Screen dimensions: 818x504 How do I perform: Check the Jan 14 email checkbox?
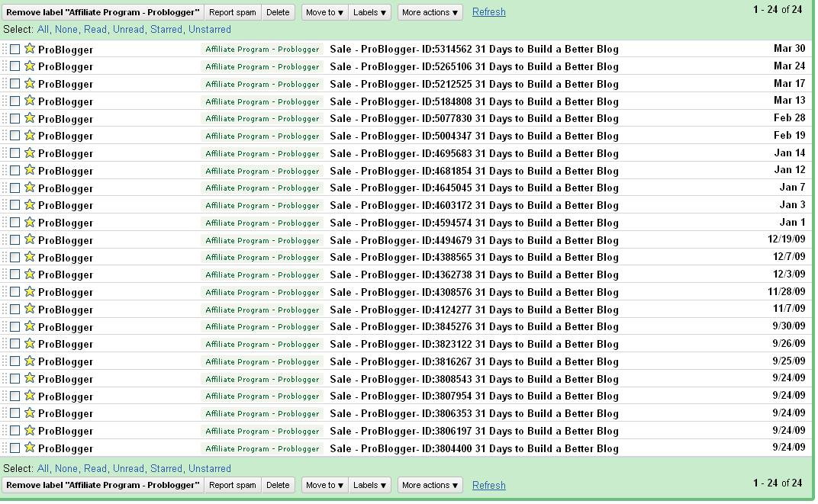pos(14,153)
